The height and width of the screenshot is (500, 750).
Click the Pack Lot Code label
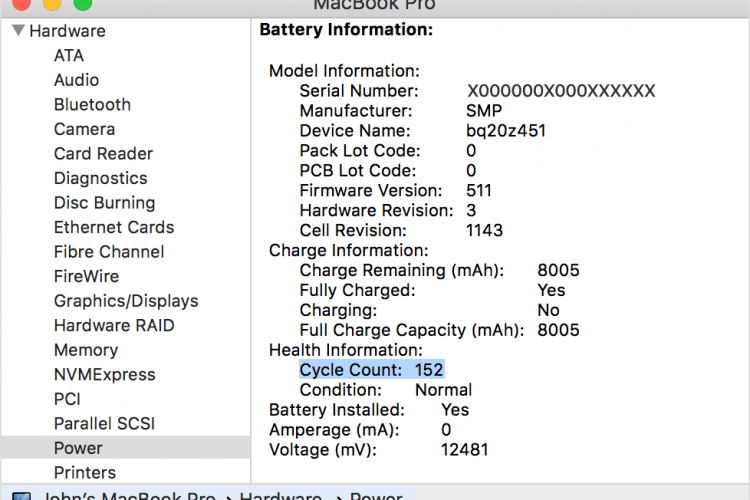(360, 151)
